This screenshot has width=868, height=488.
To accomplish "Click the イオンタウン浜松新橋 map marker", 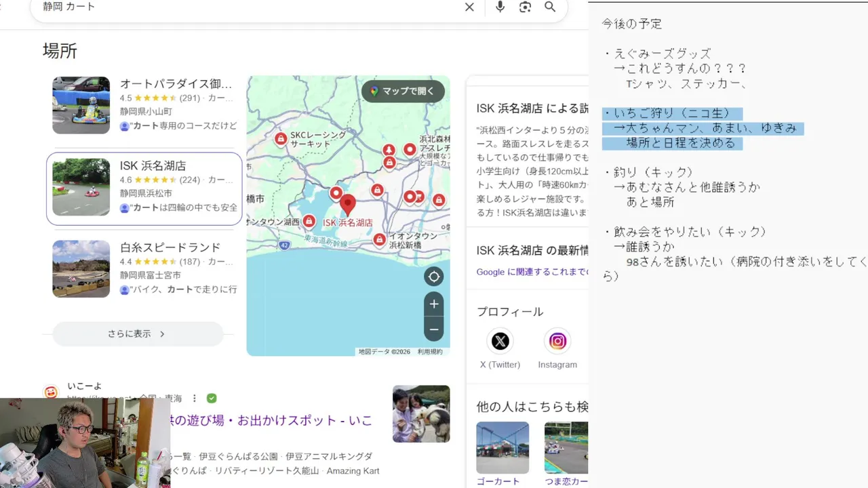I will pyautogui.click(x=379, y=239).
